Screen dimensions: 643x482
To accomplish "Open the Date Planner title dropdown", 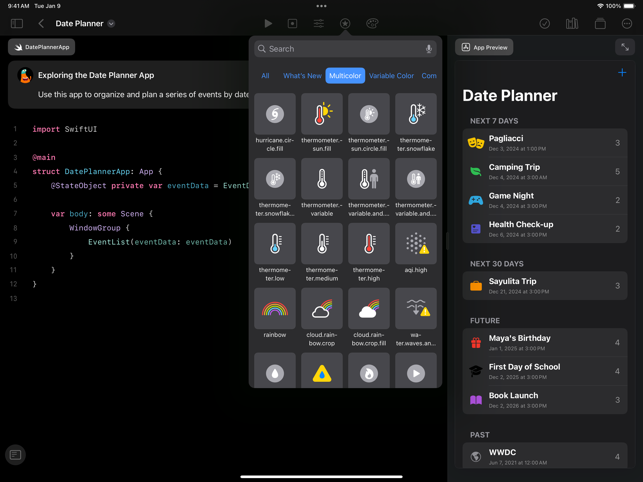I will [111, 23].
